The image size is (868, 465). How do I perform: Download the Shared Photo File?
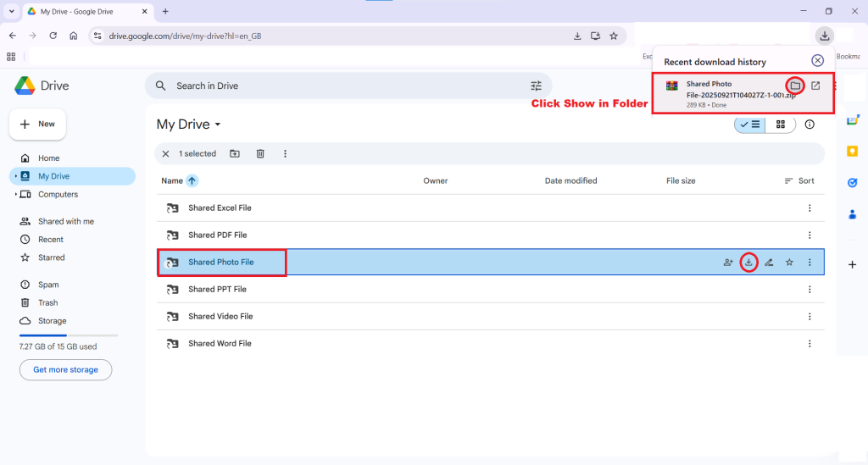coord(748,263)
